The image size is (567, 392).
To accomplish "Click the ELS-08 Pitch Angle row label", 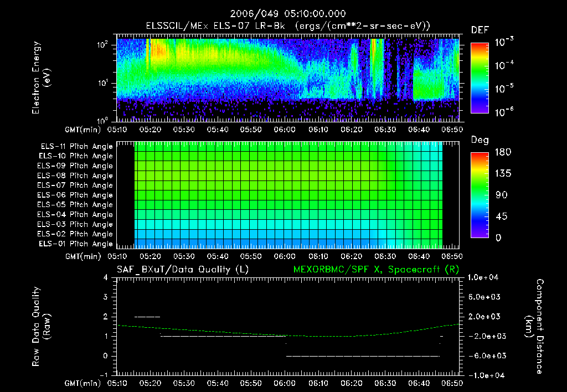I will 75,176.
